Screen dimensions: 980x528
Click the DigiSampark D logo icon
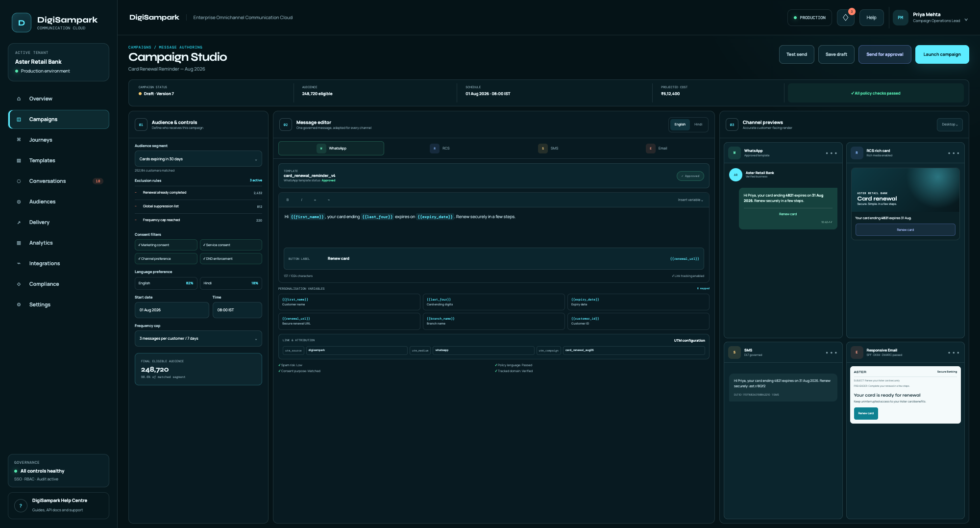(x=22, y=23)
